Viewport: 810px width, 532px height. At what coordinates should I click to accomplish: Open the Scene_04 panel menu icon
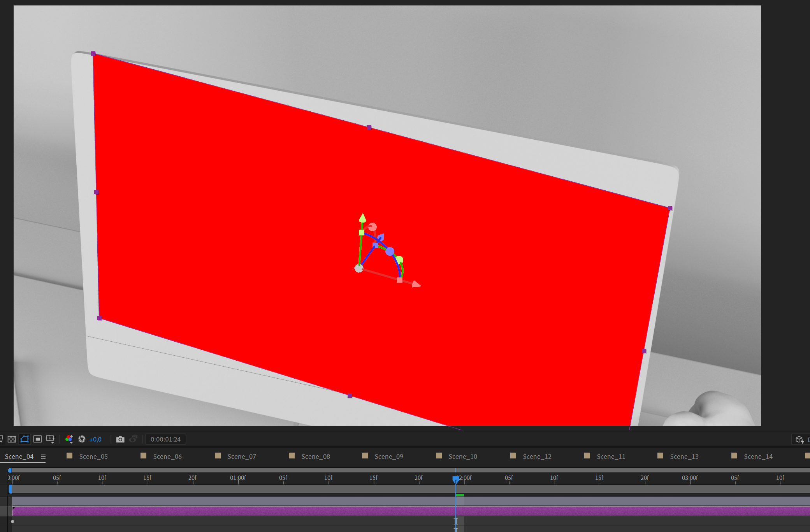[x=43, y=457]
